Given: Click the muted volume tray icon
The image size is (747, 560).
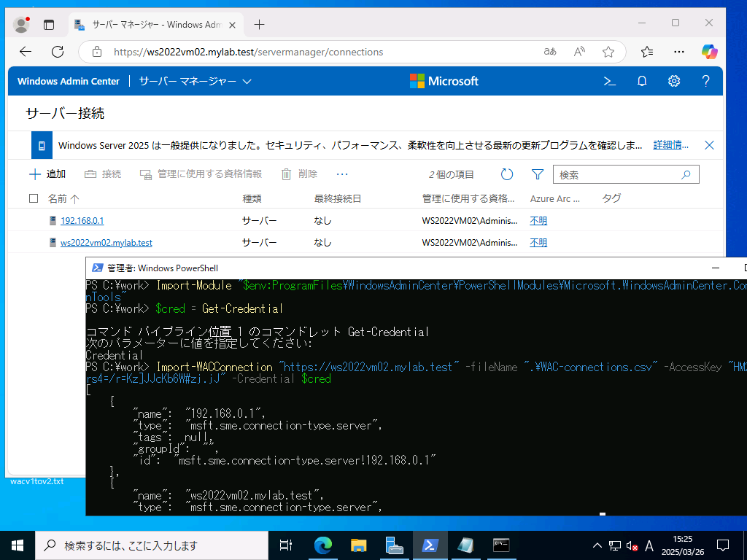Looking at the screenshot, I should (x=632, y=545).
